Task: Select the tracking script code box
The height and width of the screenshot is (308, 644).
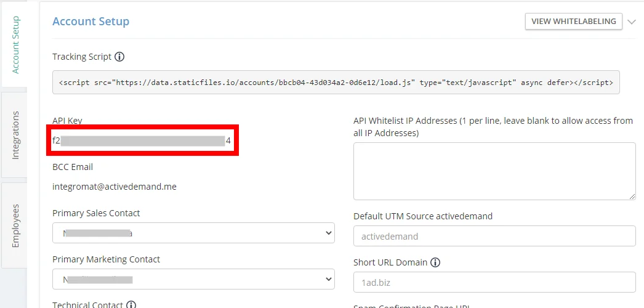Action: [336, 82]
